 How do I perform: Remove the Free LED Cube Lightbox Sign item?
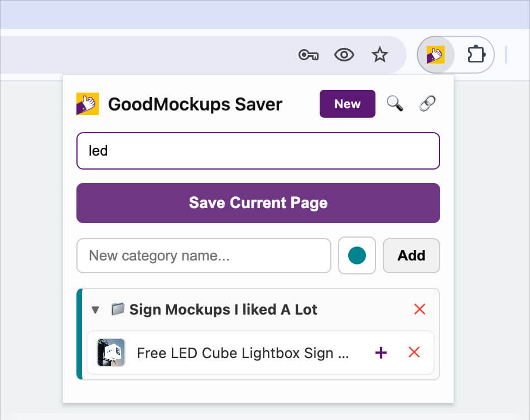[414, 352]
